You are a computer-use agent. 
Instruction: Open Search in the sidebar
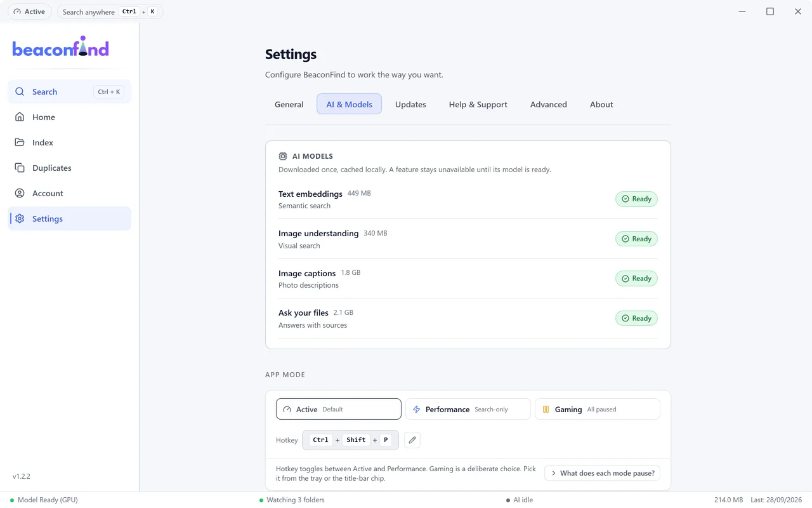point(69,91)
